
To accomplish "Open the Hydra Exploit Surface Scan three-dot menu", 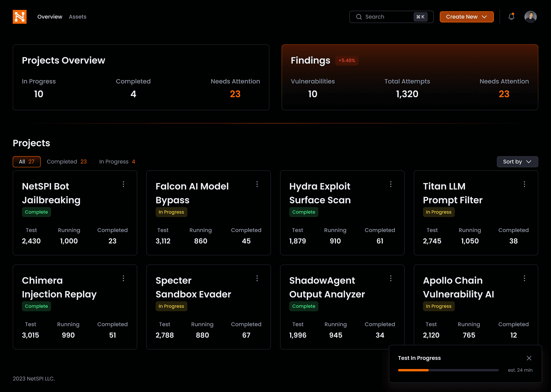I will [x=391, y=184].
